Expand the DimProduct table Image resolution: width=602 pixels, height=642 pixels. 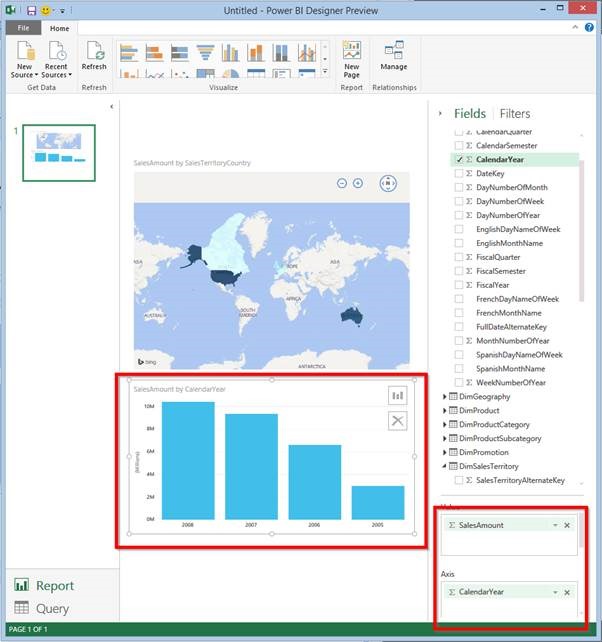pos(444,410)
